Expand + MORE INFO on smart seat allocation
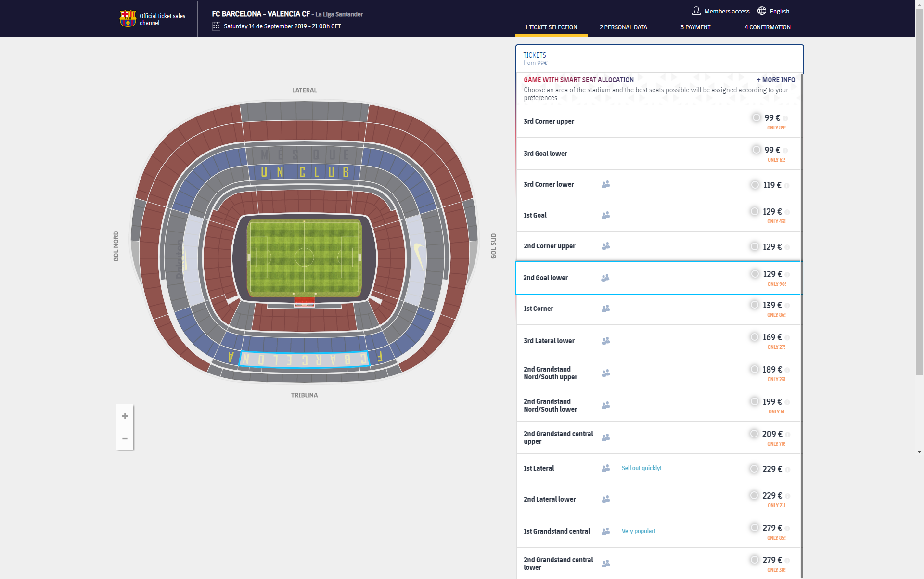 [x=776, y=80]
